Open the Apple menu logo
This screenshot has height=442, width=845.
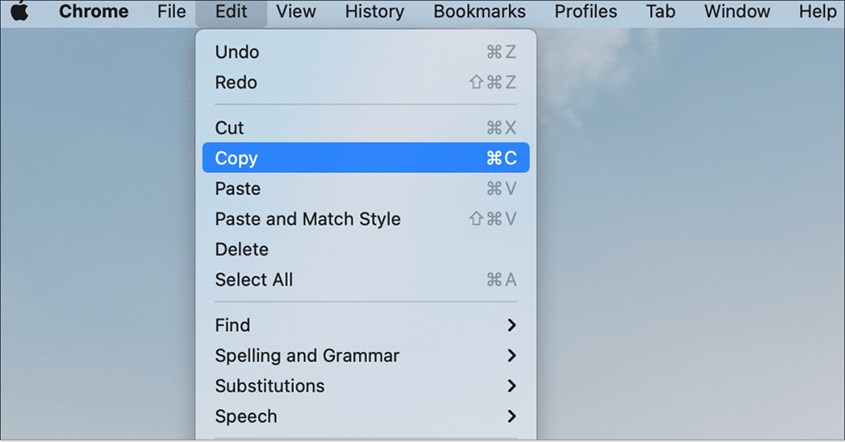click(19, 11)
